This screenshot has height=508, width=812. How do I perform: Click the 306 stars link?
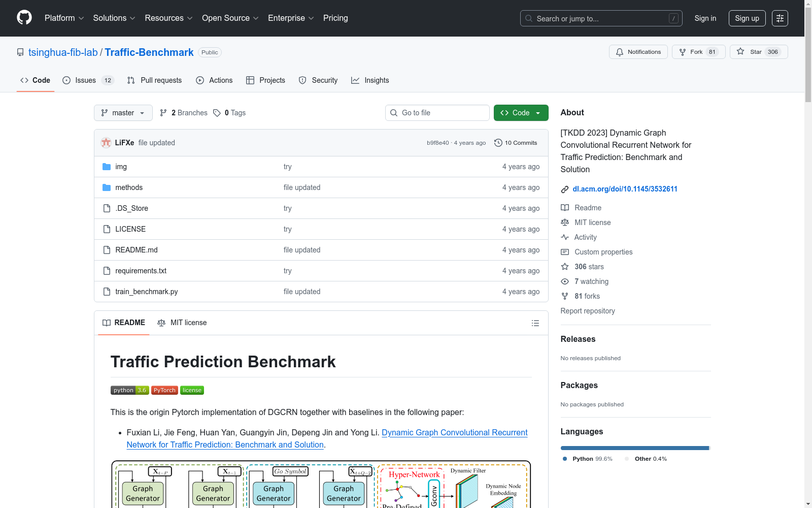pyautogui.click(x=583, y=267)
